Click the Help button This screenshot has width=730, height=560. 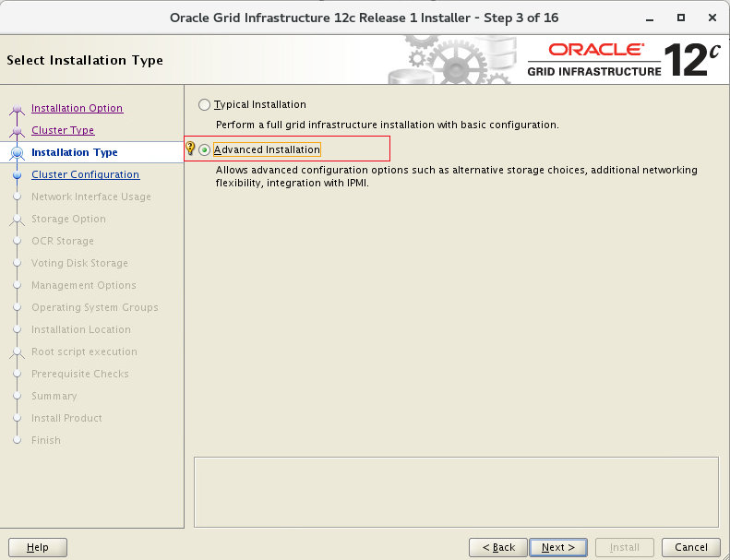(38, 547)
